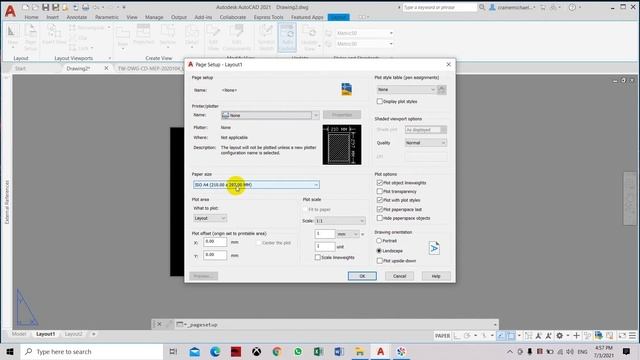Select Landscape drawing orientation
This screenshot has height=360, width=640.
point(379,251)
